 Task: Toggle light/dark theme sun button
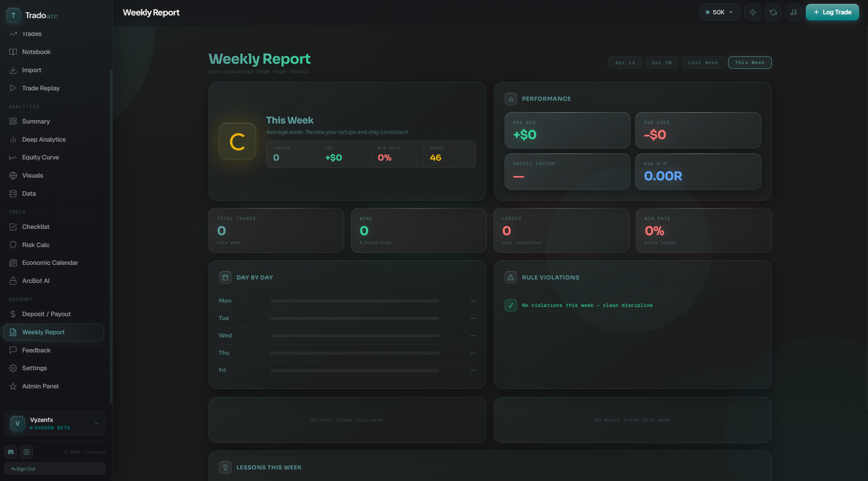pos(752,12)
